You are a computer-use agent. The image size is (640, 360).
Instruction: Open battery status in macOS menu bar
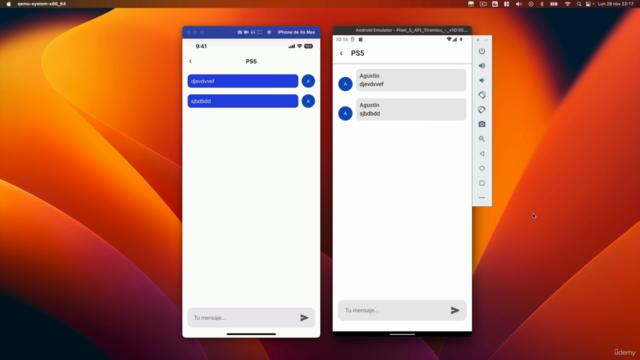(x=554, y=4)
